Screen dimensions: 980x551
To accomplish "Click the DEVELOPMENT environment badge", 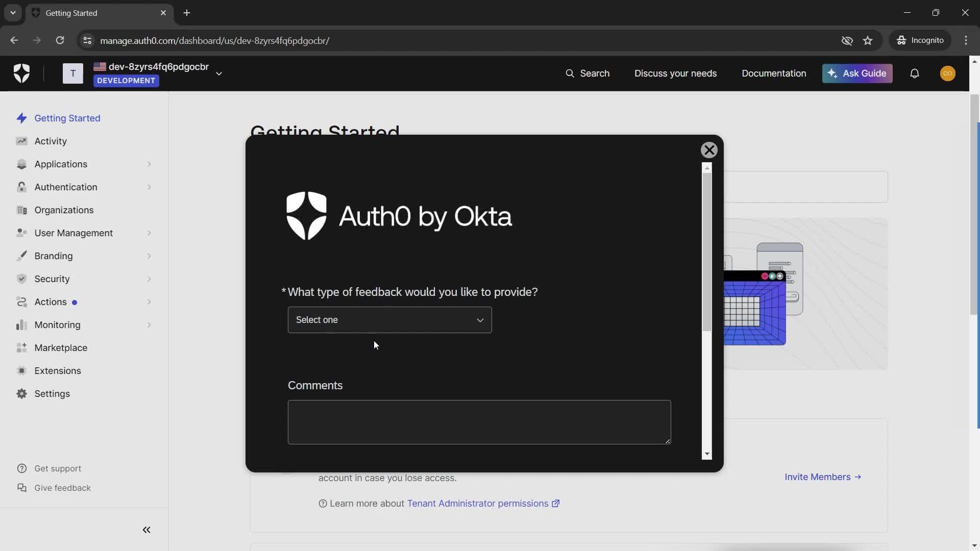I will 126,81.
